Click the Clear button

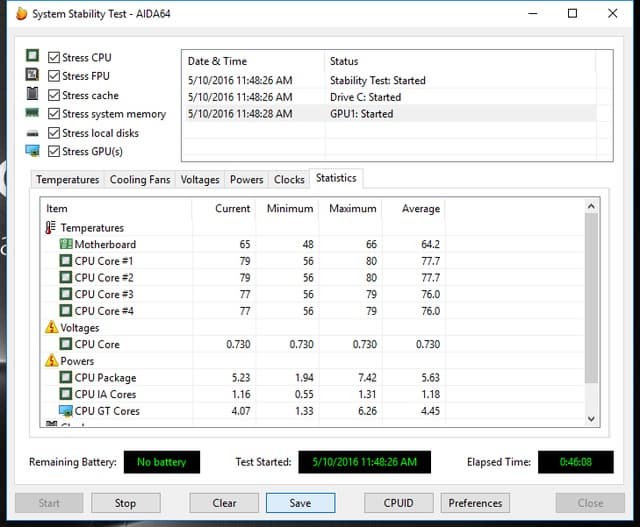click(x=224, y=503)
